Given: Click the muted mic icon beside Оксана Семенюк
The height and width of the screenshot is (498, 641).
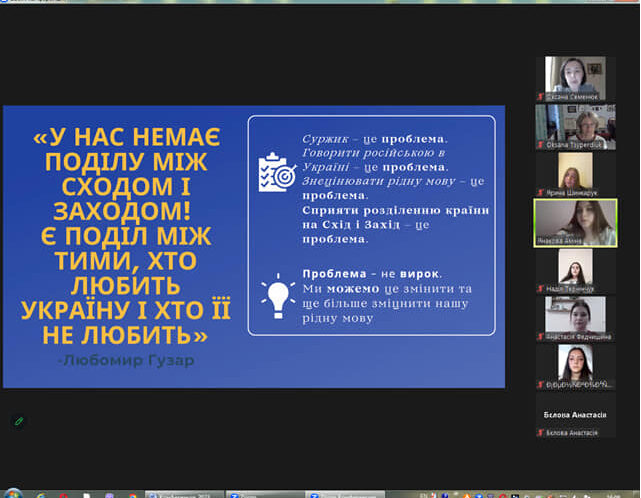Looking at the screenshot, I should [x=541, y=97].
